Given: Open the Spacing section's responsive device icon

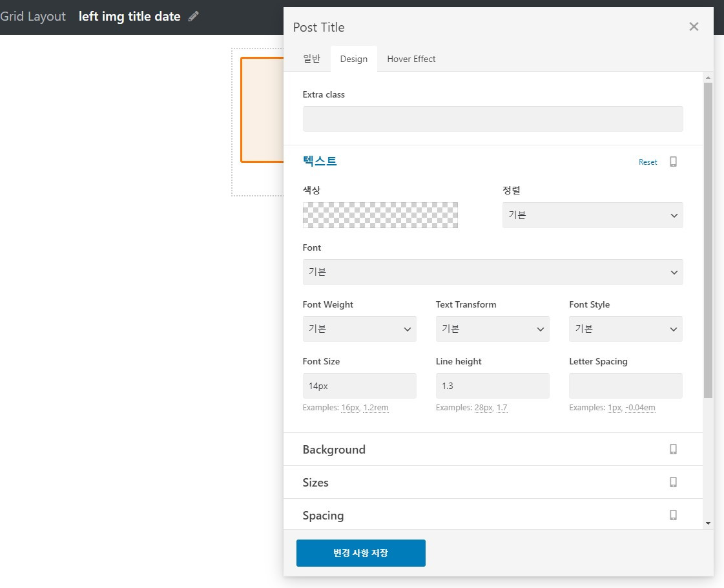Looking at the screenshot, I should tap(673, 514).
